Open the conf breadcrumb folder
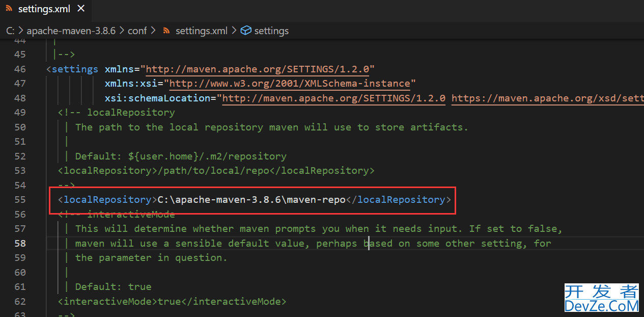This screenshot has width=644, height=317. click(137, 31)
